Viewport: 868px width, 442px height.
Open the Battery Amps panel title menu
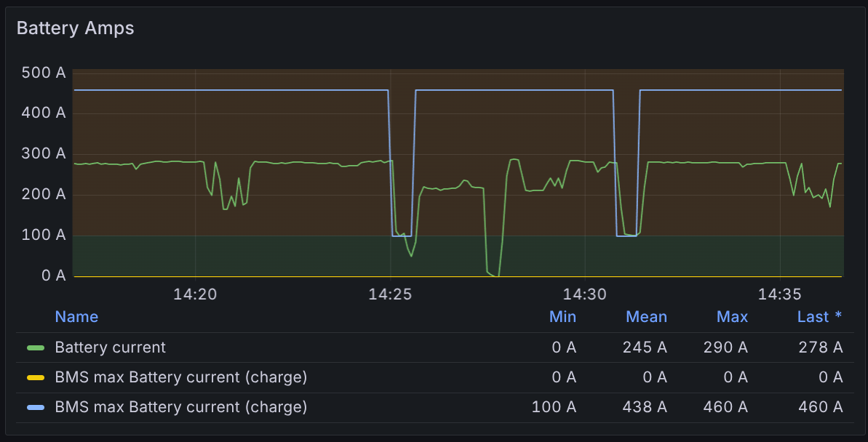point(75,28)
